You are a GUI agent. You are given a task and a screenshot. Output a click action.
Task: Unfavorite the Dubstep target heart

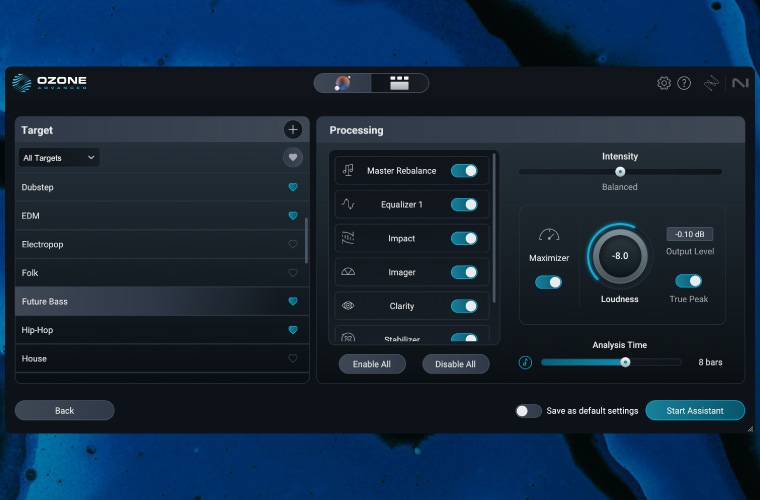click(293, 187)
